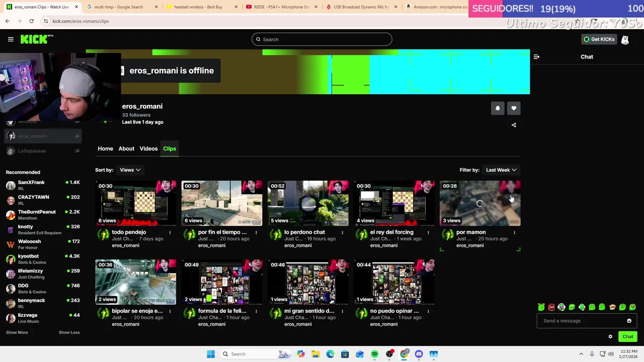Click the KICK logo
644x362 pixels.
[37, 39]
